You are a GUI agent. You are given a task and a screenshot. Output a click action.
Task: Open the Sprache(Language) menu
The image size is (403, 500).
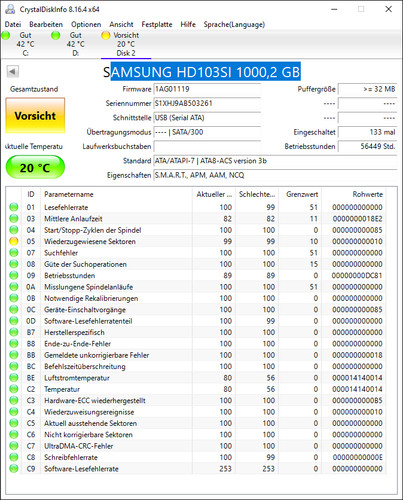pyautogui.click(x=234, y=24)
